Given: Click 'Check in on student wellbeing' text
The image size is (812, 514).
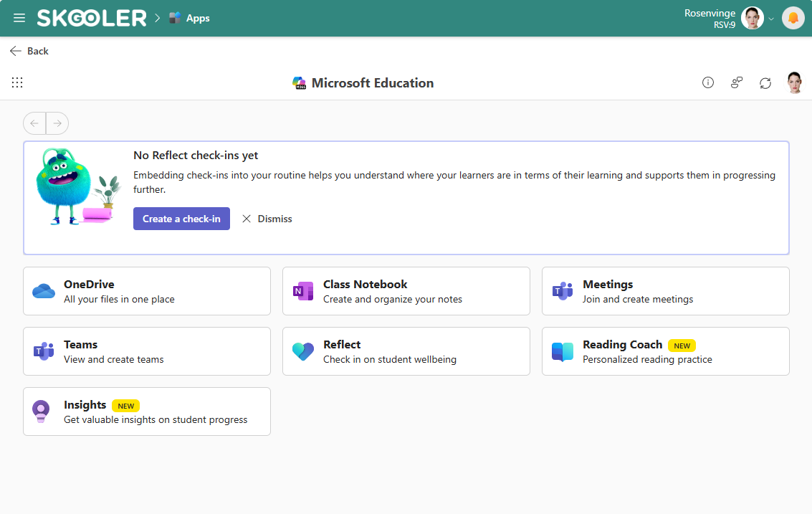Looking at the screenshot, I should pyautogui.click(x=389, y=360).
